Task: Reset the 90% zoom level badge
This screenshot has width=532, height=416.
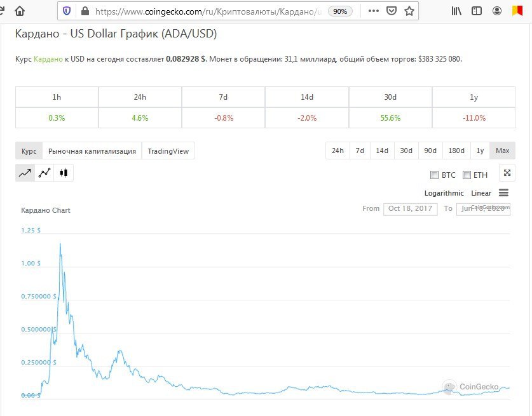Action: [x=340, y=11]
